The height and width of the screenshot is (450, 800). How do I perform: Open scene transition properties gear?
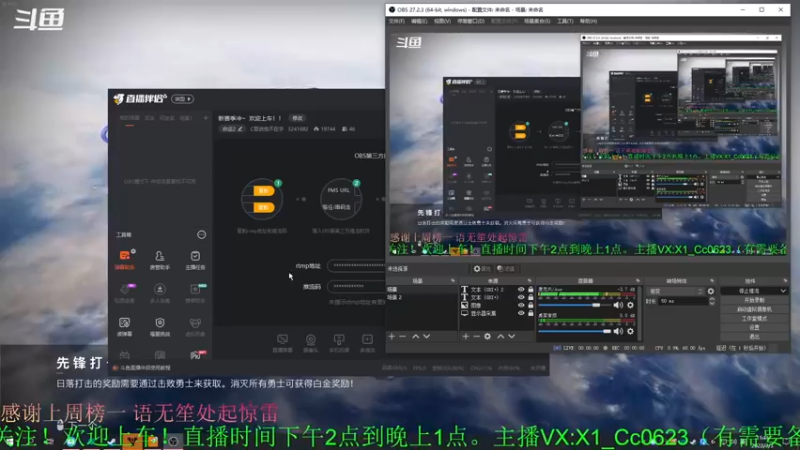(x=711, y=291)
